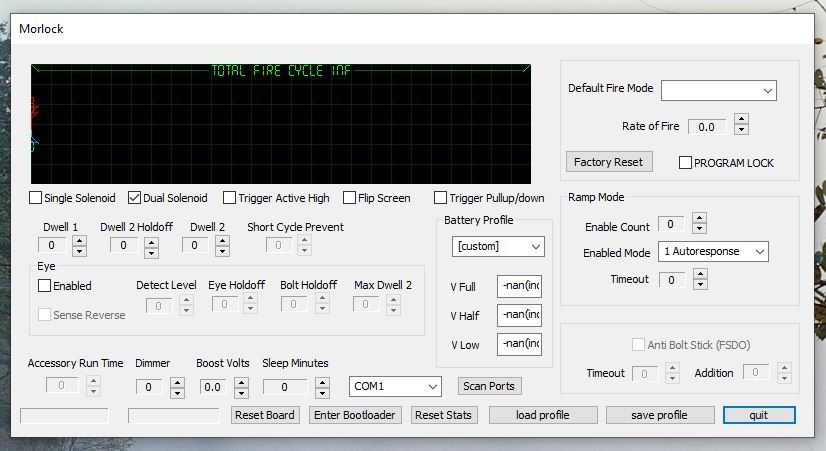The image size is (826, 451).
Task: Decrease Dwell 2 value with down arrow
Action: (223, 251)
